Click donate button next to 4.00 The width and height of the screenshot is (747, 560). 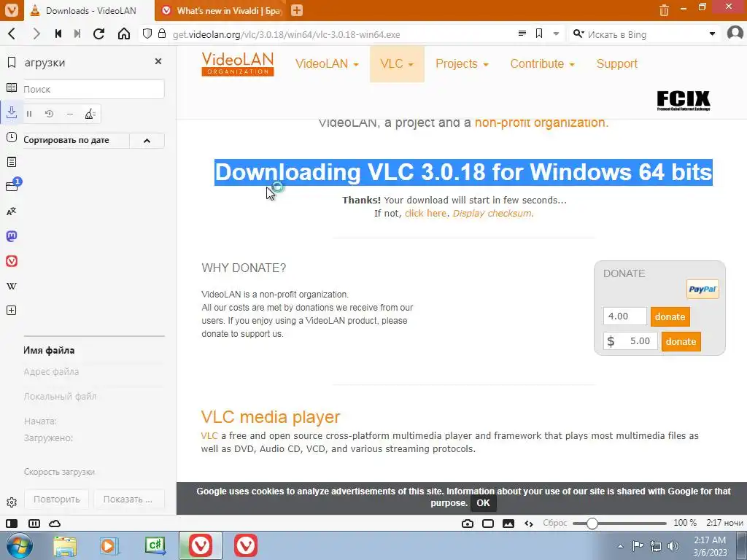click(x=670, y=316)
